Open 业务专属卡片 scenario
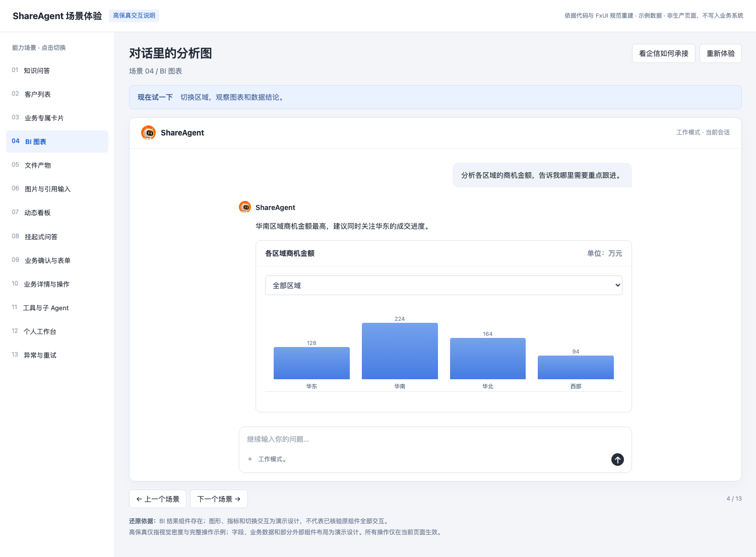Screen dimensions: 756x557 (57, 118)
